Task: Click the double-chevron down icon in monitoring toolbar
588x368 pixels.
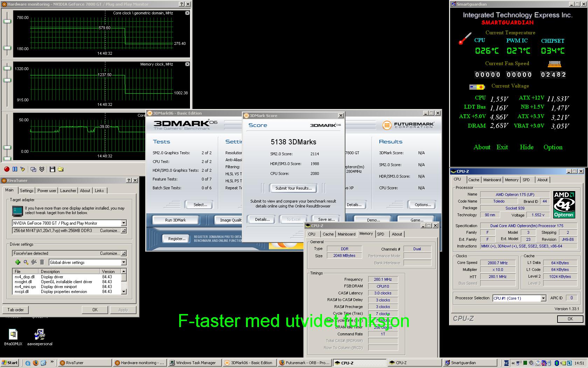Action: pos(42,169)
